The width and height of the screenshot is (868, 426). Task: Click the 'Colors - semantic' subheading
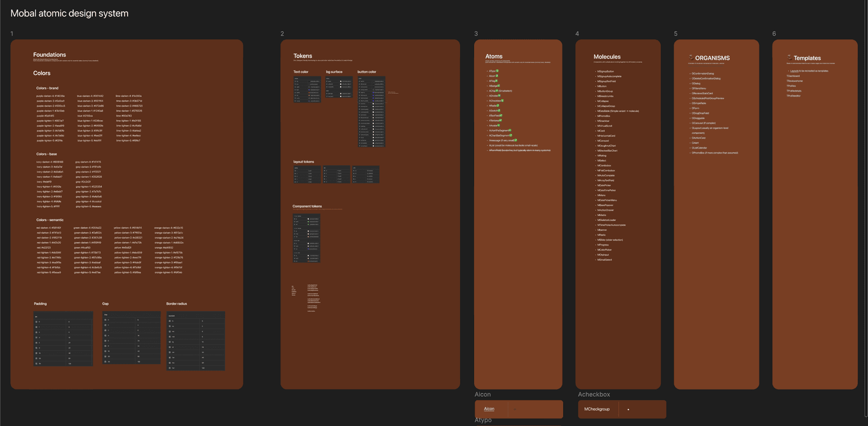tap(50, 220)
